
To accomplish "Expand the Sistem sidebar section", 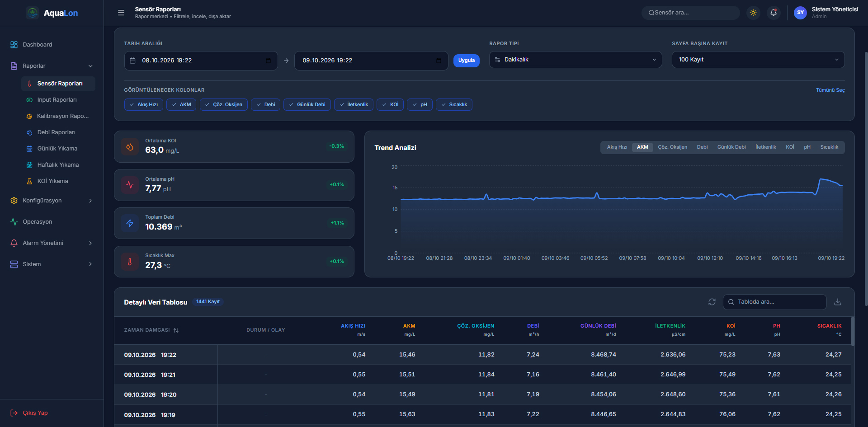I will pos(52,264).
